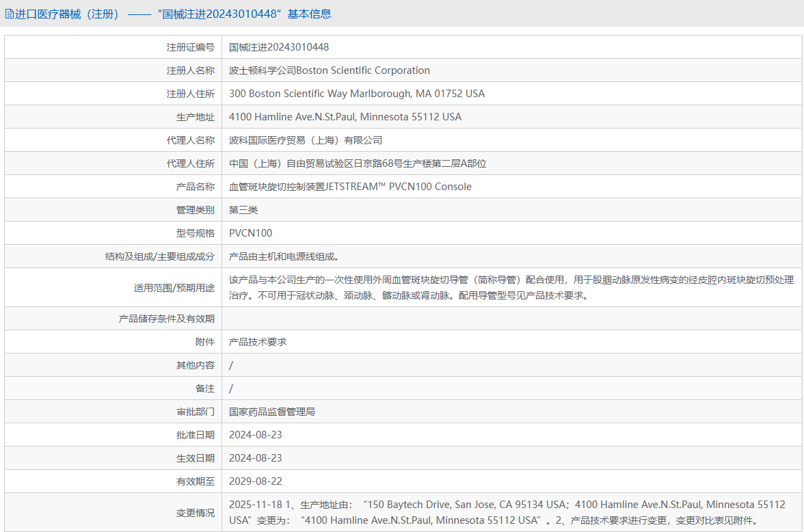Click the 备注 label
Viewport: 804px width, 532px height.
point(204,388)
